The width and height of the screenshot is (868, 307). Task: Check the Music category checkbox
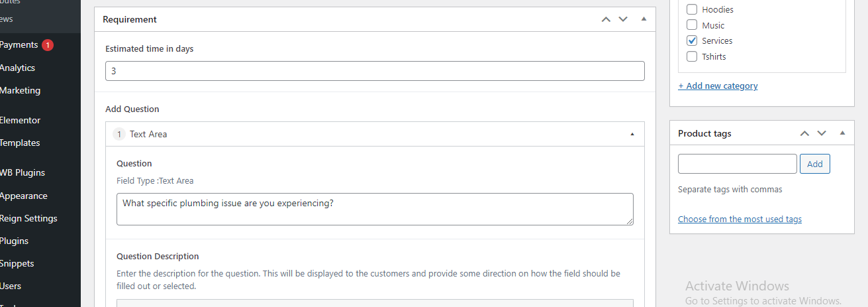tap(692, 25)
